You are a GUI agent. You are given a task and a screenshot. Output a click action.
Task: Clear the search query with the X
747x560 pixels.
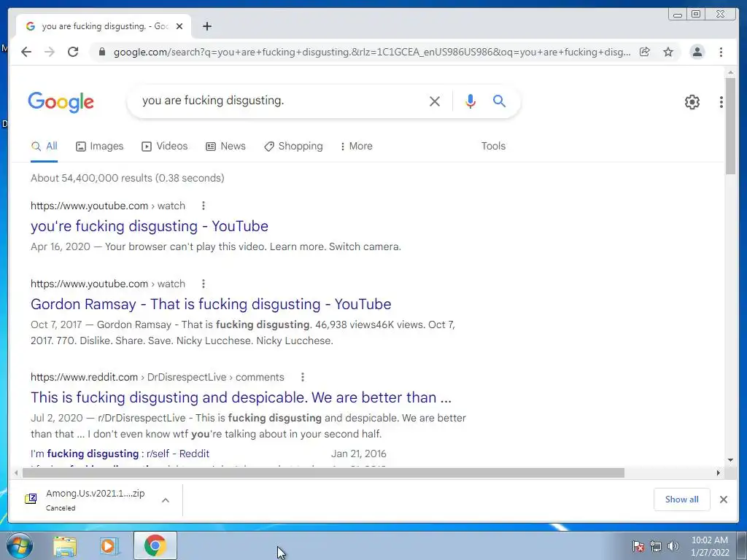pyautogui.click(x=435, y=101)
